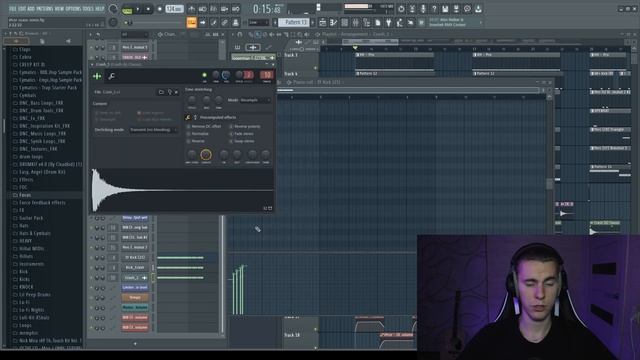
Task: Click the step arrow icon in recording panel
Action: tap(202, 22)
